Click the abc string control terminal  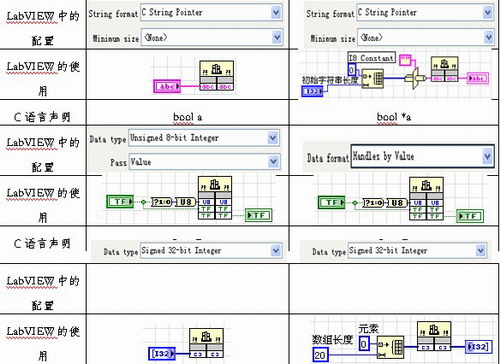tap(167, 86)
